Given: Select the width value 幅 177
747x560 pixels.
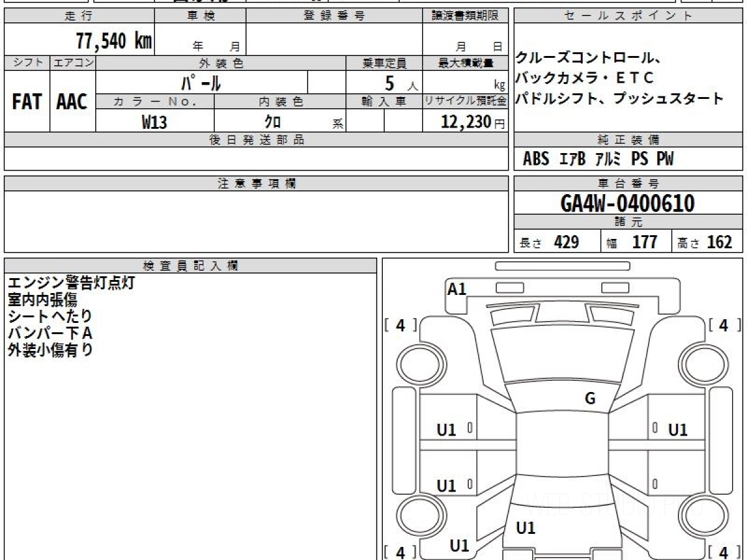Looking at the screenshot, I should tap(632, 242).
